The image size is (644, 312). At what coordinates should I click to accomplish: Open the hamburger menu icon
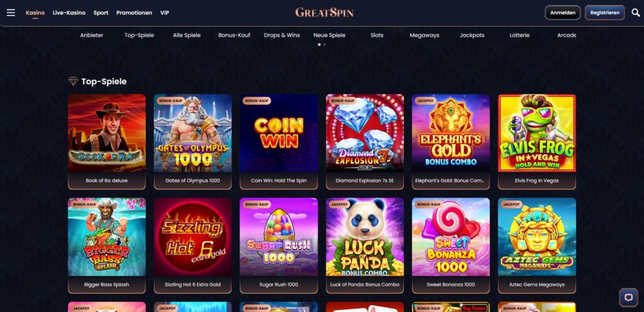pos(11,13)
